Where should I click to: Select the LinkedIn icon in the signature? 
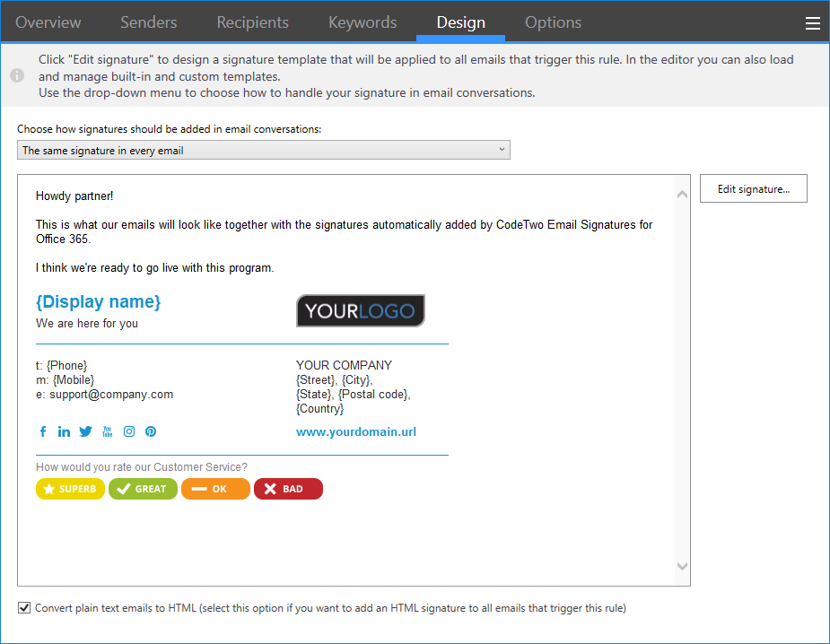click(x=64, y=431)
